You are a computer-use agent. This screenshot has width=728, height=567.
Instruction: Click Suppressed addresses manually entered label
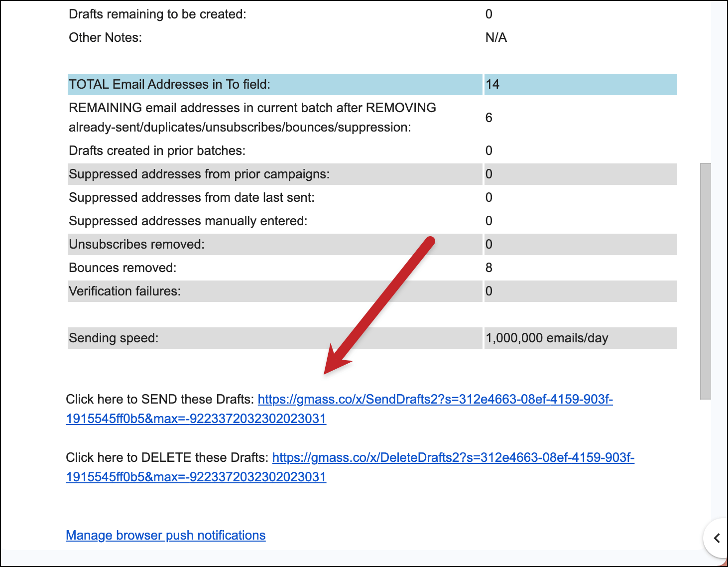click(x=188, y=221)
